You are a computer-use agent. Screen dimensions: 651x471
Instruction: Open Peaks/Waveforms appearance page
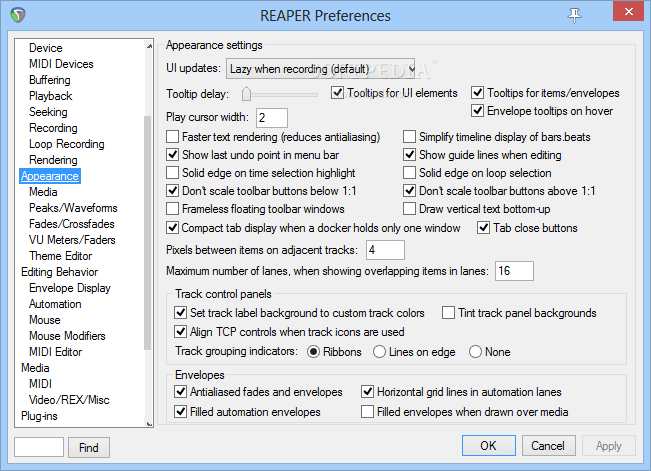pos(73,208)
